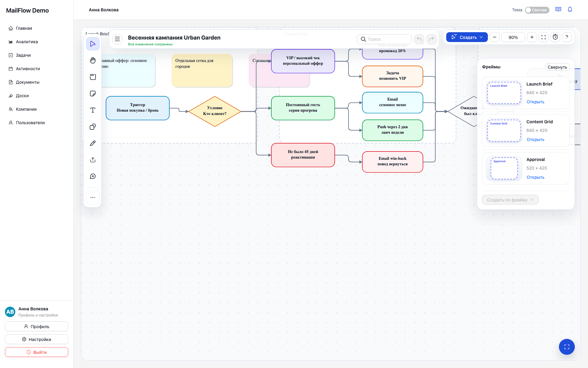Click the AB user avatar
588x368 pixels.
coord(10,312)
